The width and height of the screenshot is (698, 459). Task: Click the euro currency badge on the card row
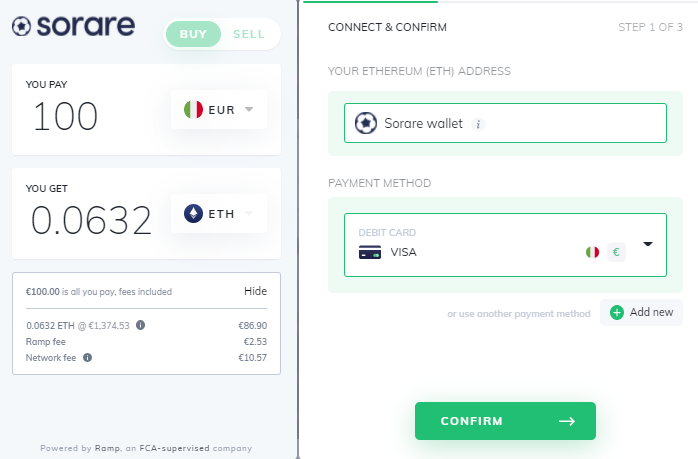[616, 252]
